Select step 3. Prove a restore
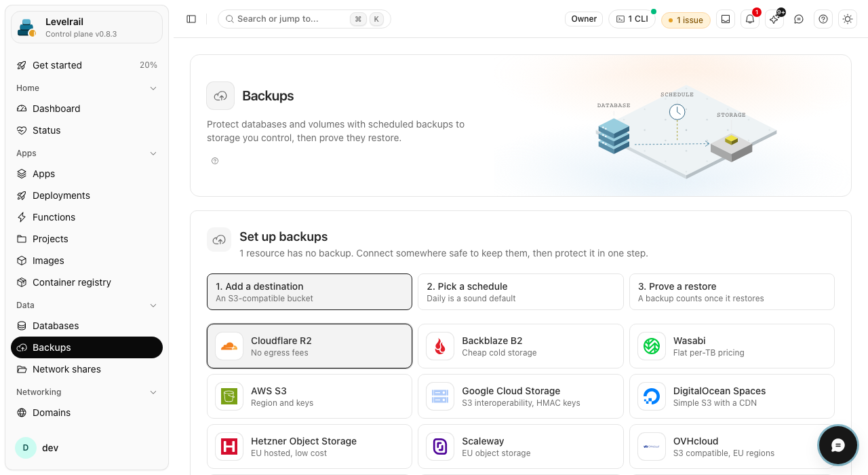The width and height of the screenshot is (868, 475). click(x=732, y=292)
